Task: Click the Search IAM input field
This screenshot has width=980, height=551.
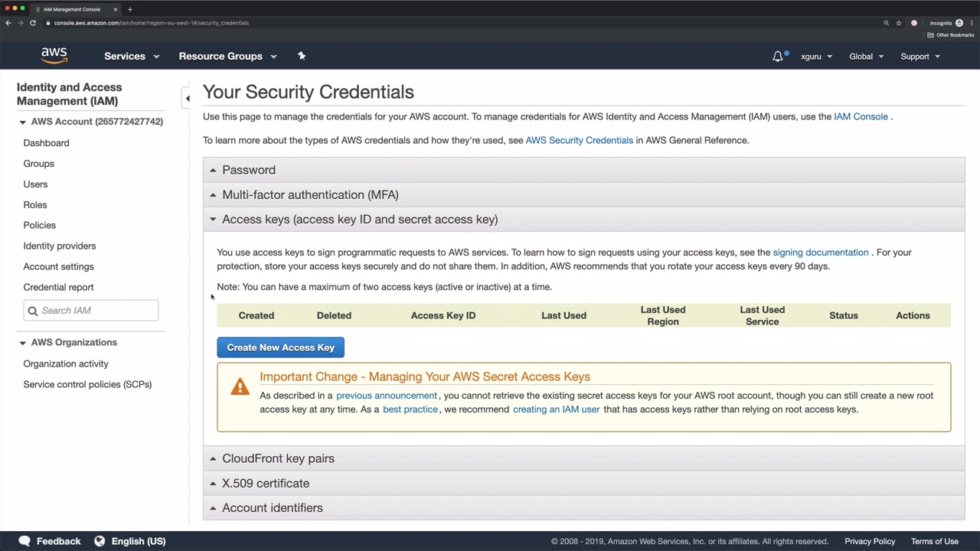Action: coord(97,311)
